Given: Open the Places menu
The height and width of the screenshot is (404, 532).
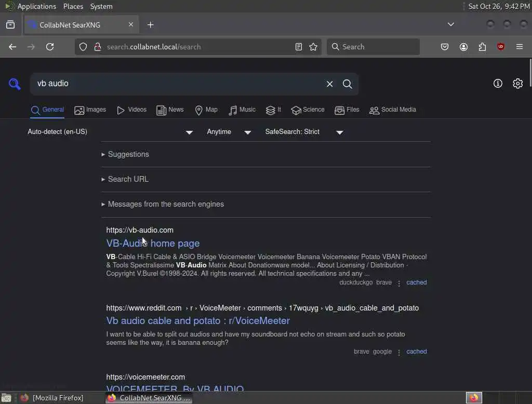Looking at the screenshot, I should [73, 6].
